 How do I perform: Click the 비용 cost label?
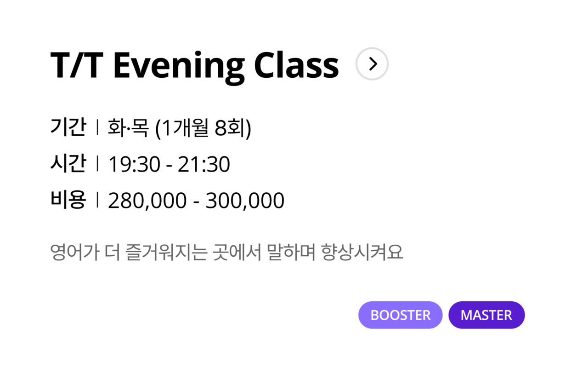[68, 200]
